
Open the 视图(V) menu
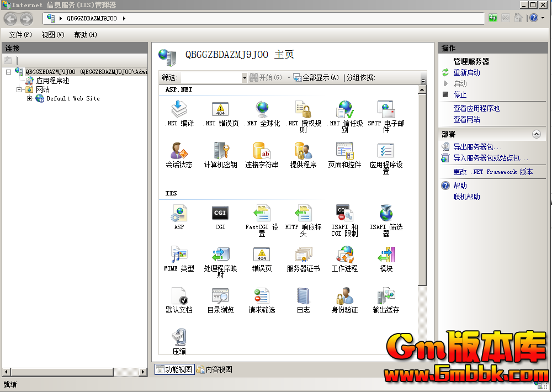coord(53,35)
